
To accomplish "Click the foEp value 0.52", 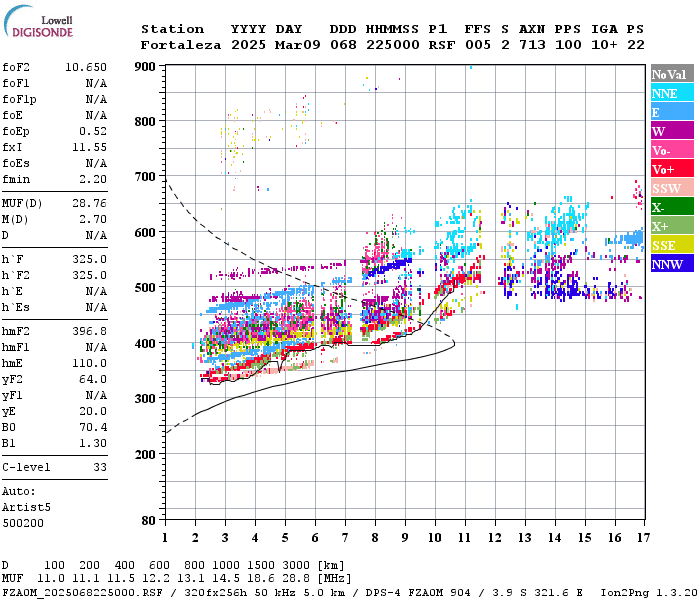I will pos(93,131).
